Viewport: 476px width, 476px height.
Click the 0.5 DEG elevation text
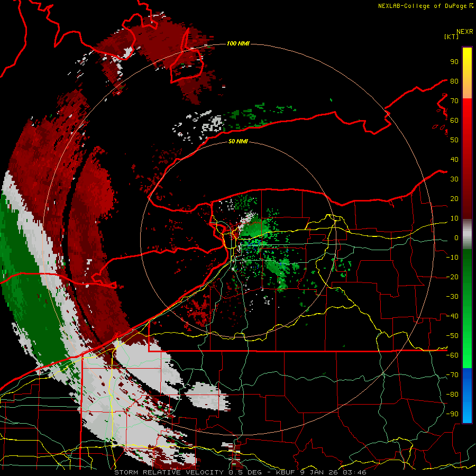coord(246,472)
